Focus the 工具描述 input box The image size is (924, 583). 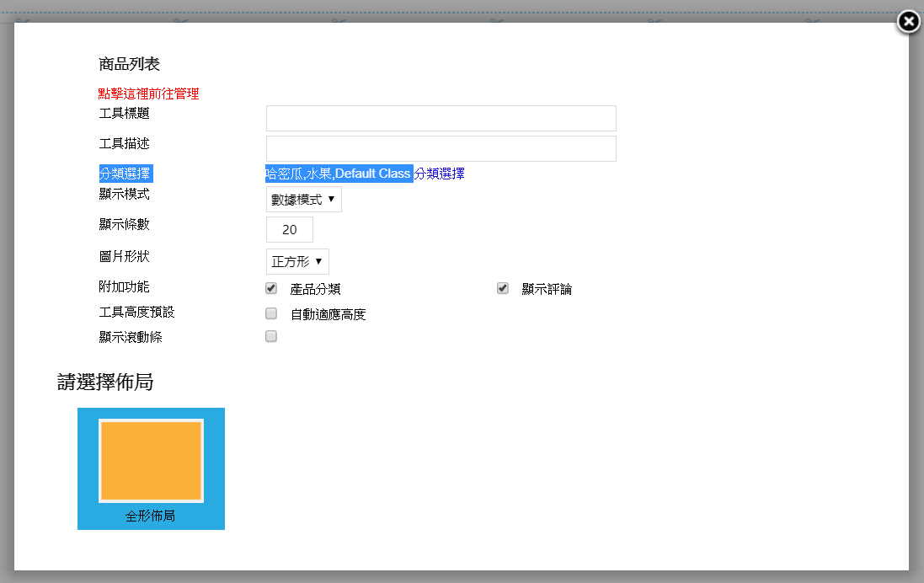pos(441,148)
